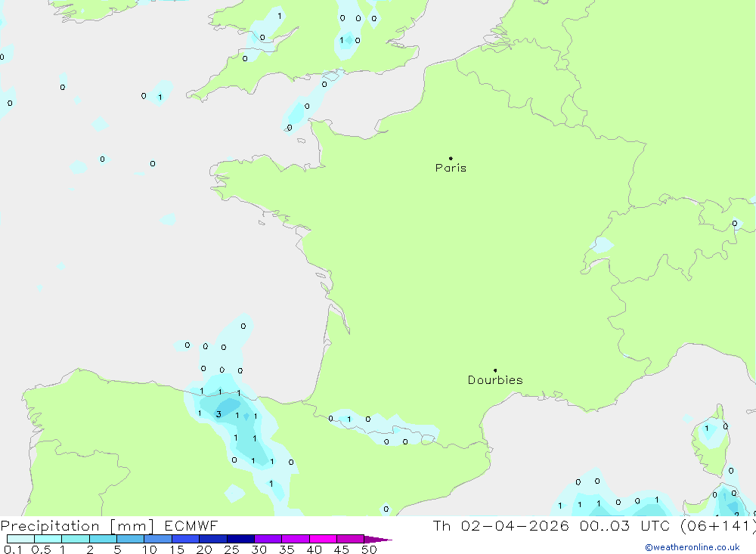756x554 pixels.
Task: Click the 40 legend scale label
Action: (x=314, y=549)
